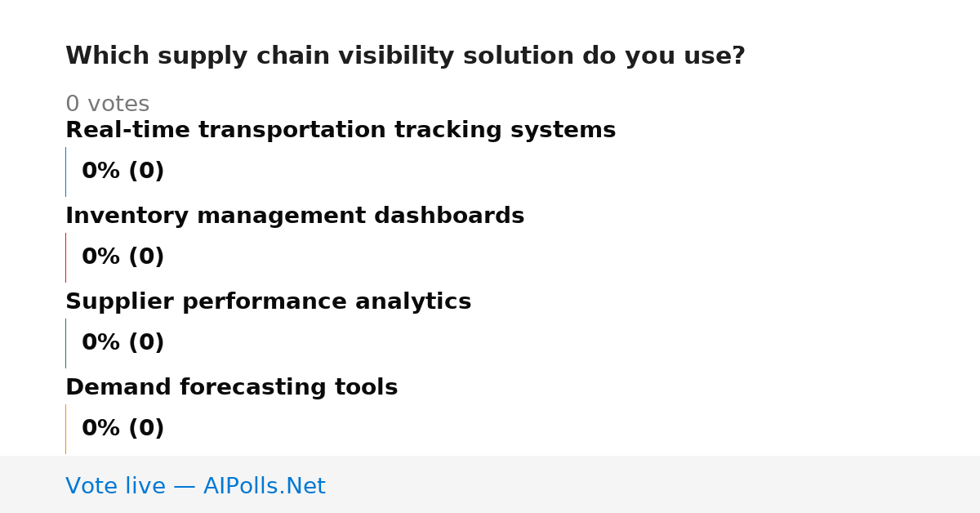
Task: Click the blue bar for transportation tracking
Action: click(65, 172)
